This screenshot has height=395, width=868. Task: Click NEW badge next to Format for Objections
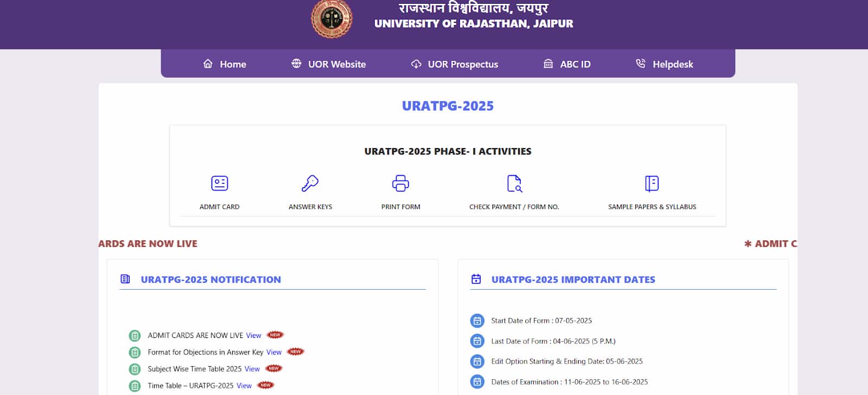tap(296, 352)
